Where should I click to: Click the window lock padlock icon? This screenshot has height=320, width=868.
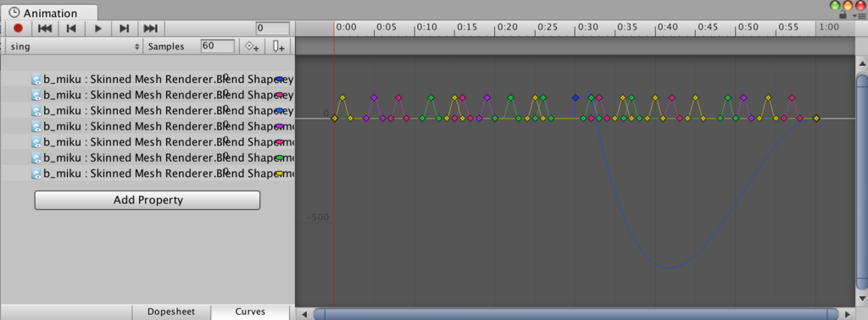pos(843,15)
